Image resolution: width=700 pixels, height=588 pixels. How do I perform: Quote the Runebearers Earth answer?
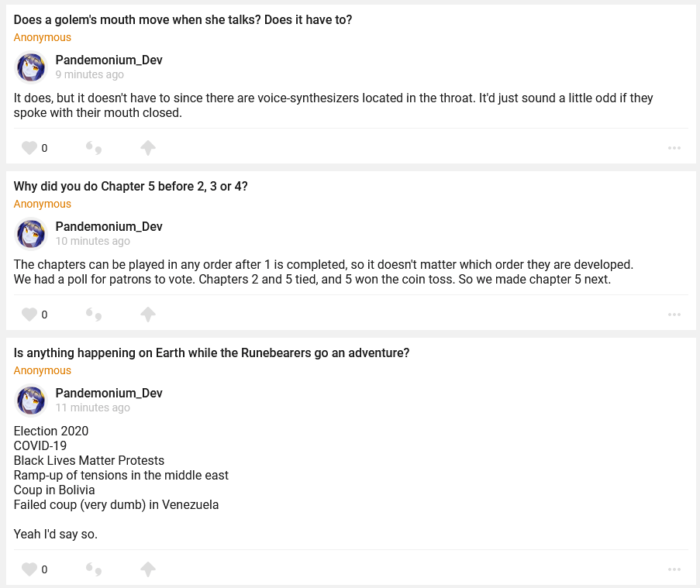pos(94,569)
